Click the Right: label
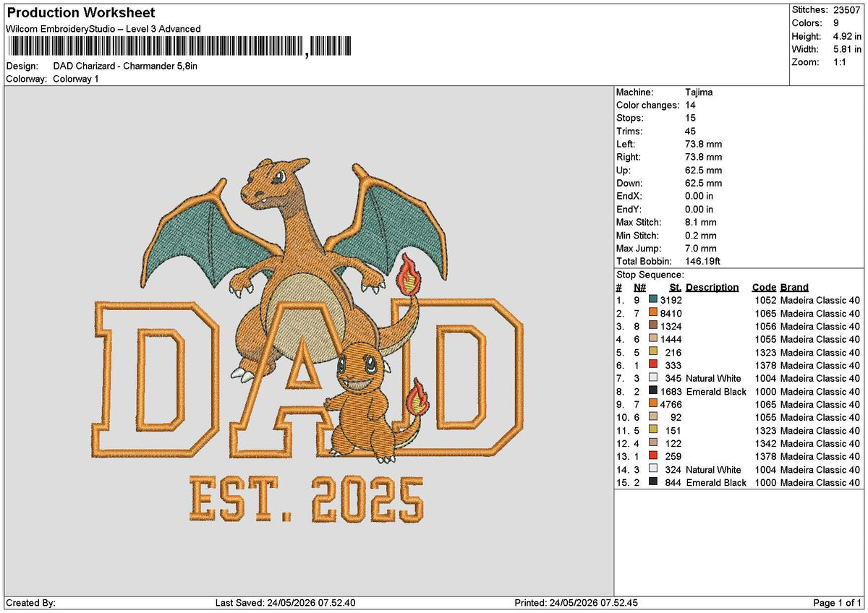The image size is (868, 613). 629,158
